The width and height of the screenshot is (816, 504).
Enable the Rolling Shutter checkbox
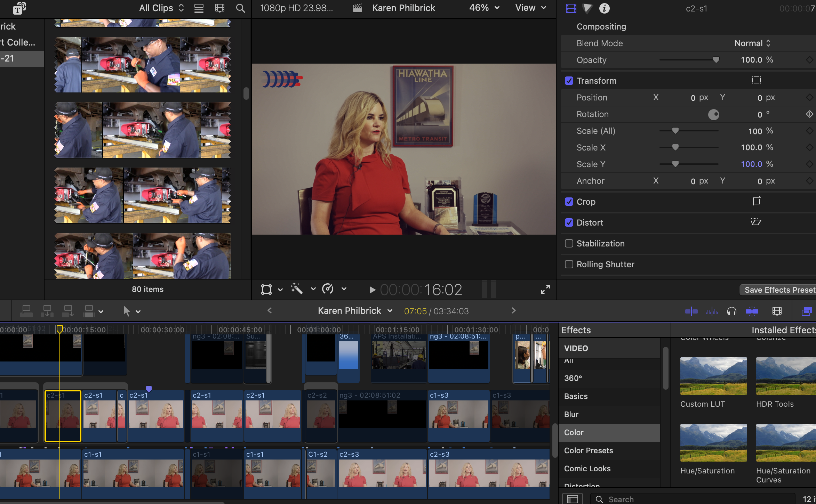(569, 264)
